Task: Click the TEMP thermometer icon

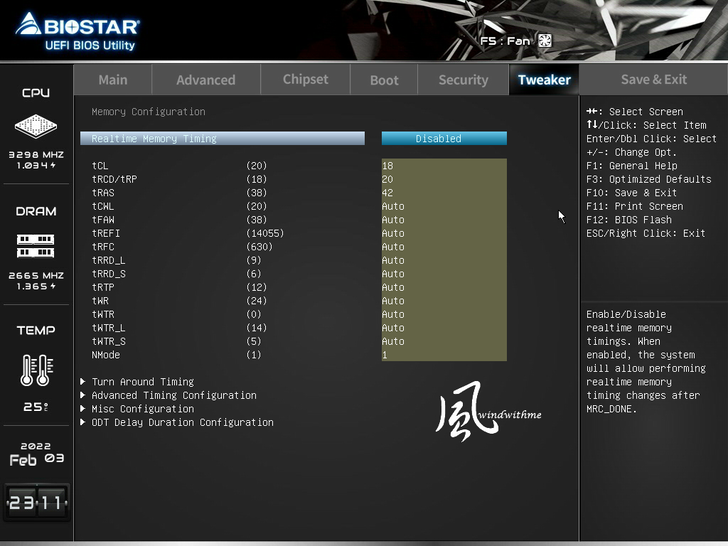Action: click(x=36, y=370)
